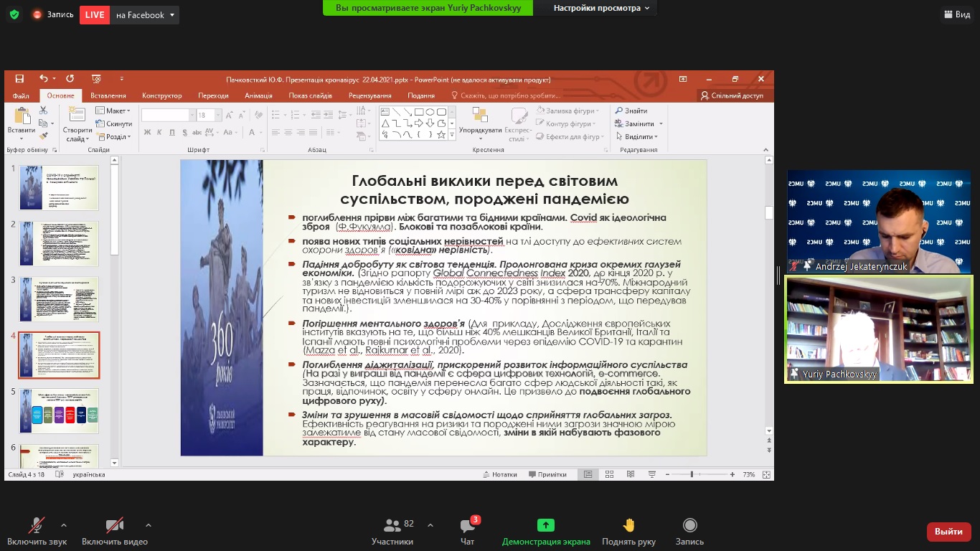Increase font size with large A

[x=229, y=116]
